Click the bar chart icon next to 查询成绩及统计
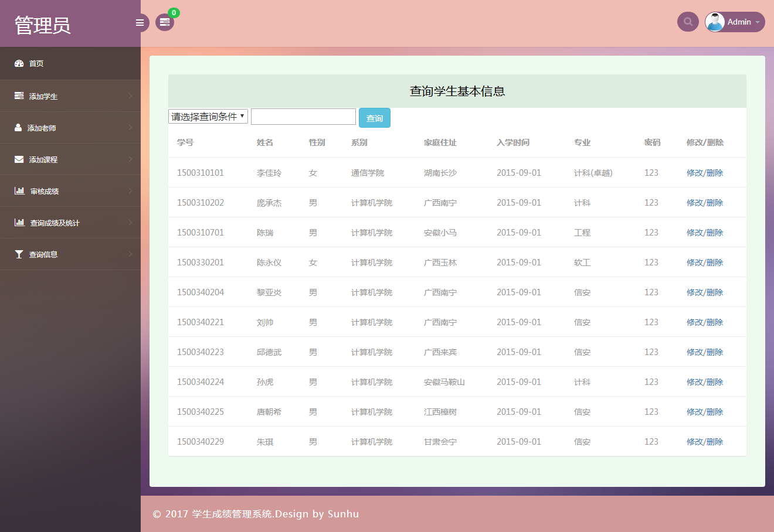The height and width of the screenshot is (532, 774). (x=19, y=222)
